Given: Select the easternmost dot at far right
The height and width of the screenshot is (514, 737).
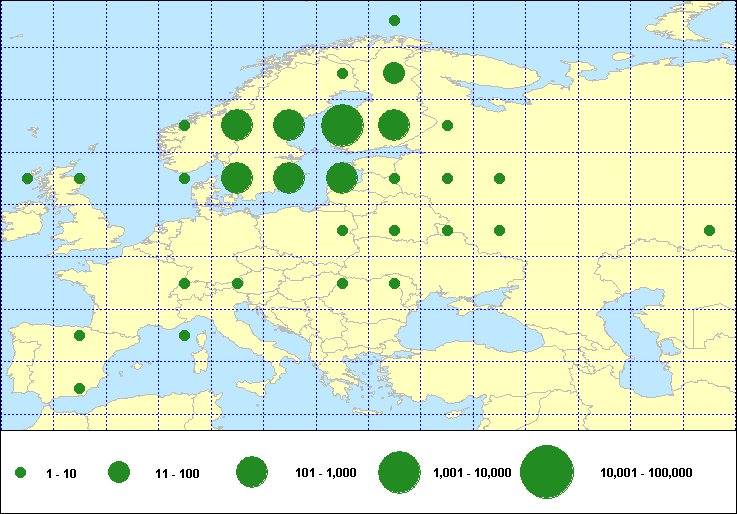Looking at the screenshot, I should coord(709,231).
